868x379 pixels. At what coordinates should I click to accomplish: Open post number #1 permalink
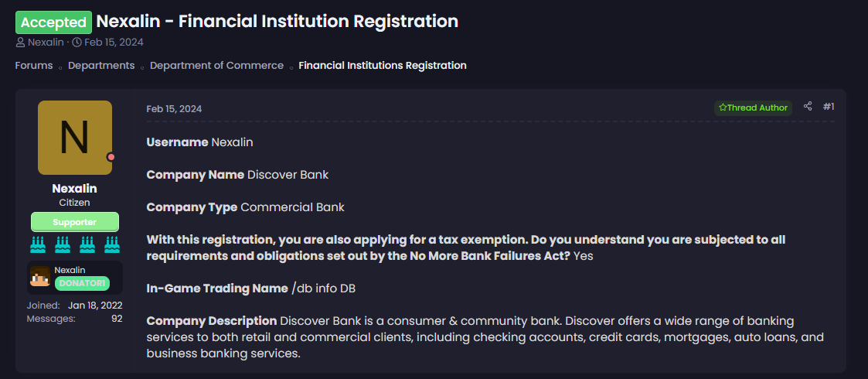828,107
